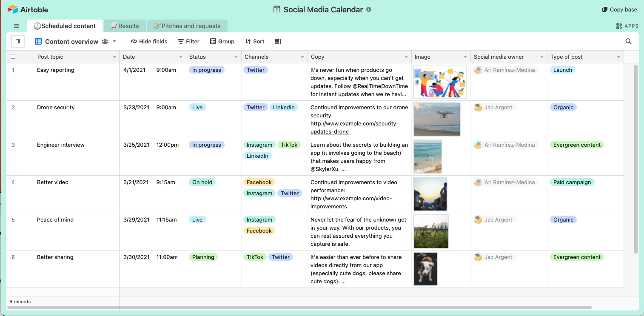Screen dimensions: 644x316
Task: Open the Social media owner column dropdown
Action: pyautogui.click(x=542, y=57)
